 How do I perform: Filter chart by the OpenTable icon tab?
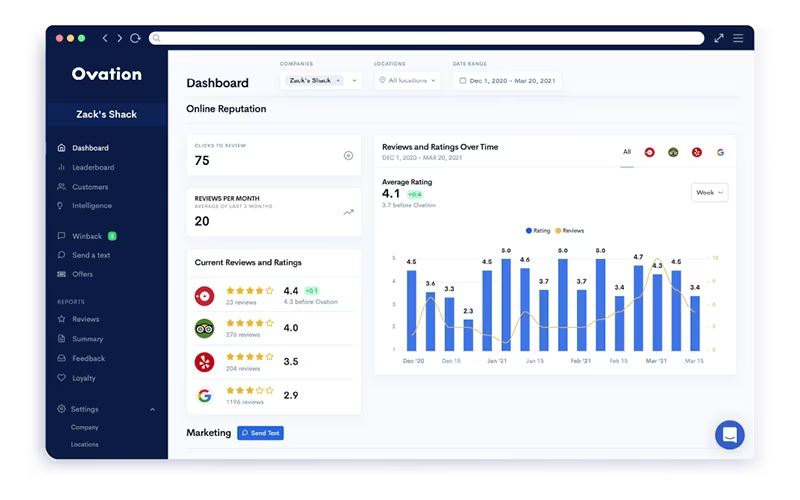(x=649, y=152)
